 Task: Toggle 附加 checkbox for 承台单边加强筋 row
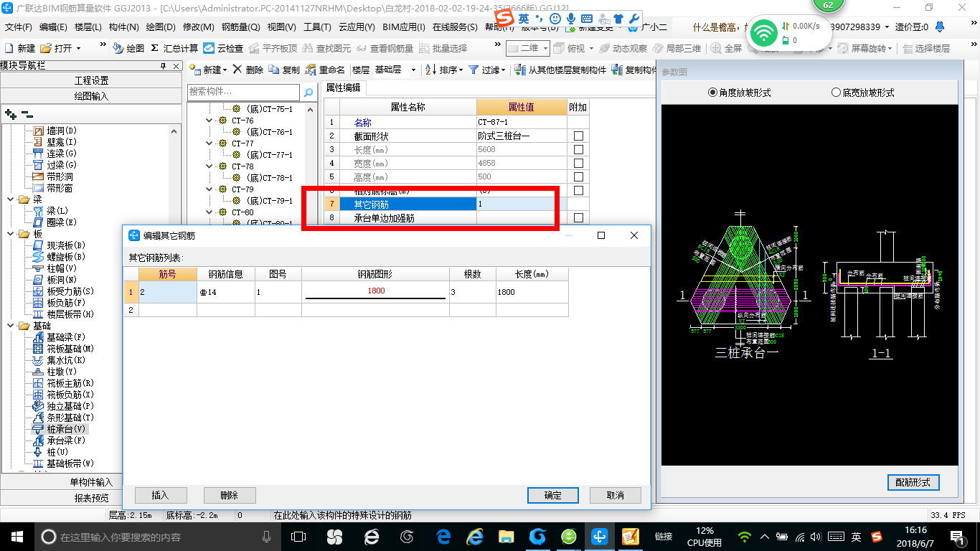pyautogui.click(x=578, y=217)
